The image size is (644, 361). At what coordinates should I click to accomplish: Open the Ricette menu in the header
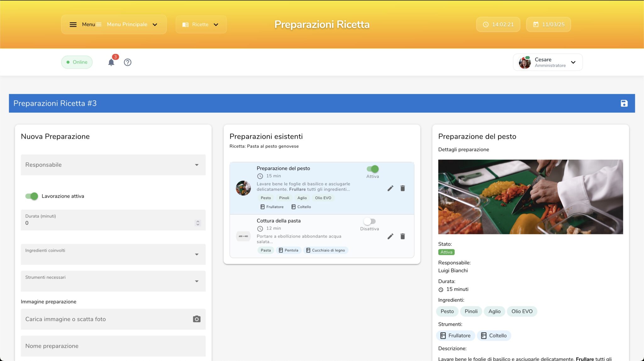tap(201, 24)
